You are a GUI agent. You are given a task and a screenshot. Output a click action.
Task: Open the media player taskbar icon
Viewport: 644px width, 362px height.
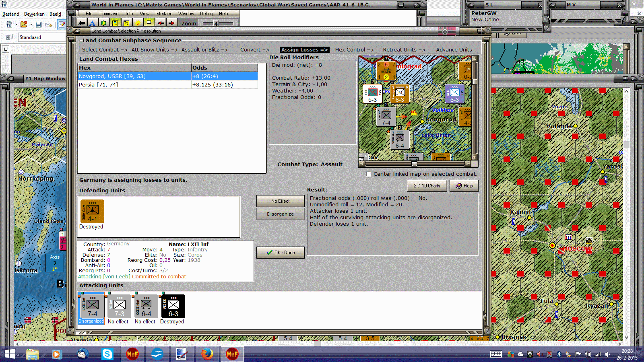pos(56,354)
